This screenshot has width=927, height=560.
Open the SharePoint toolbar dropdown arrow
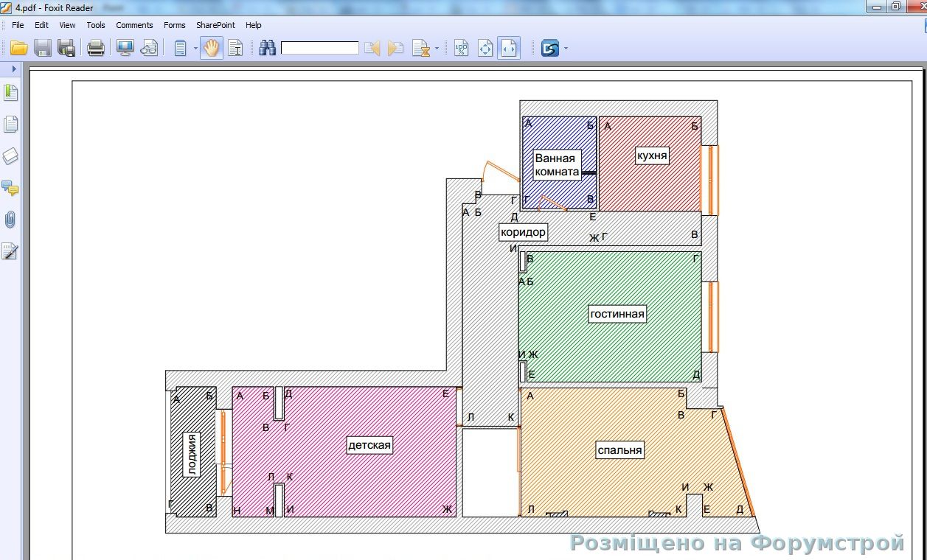point(566,49)
